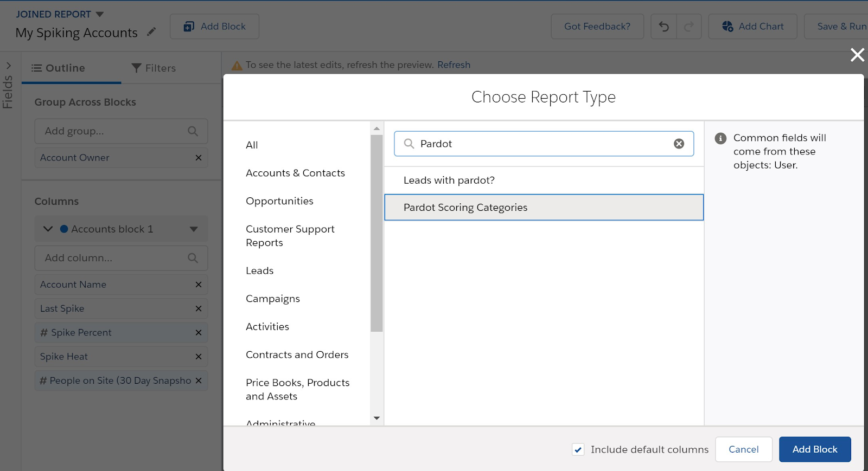Select the Spike Heat column row

pyautogui.click(x=121, y=357)
